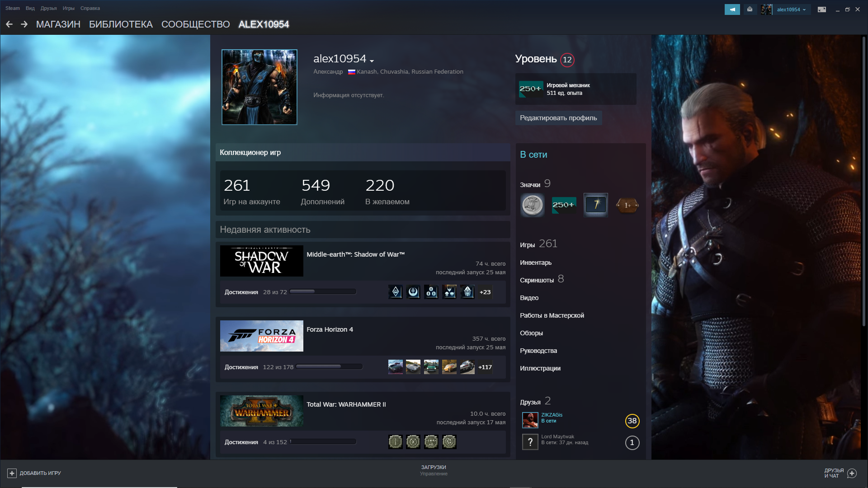This screenshot has height=488, width=868.
Task: Switch to the БИБЛИОТЕКА tab
Action: point(121,24)
